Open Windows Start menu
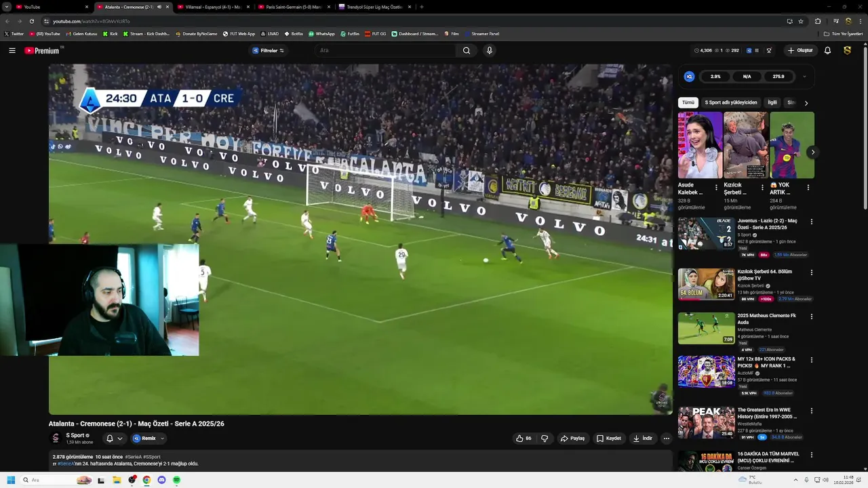This screenshot has height=488, width=868. 11,480
